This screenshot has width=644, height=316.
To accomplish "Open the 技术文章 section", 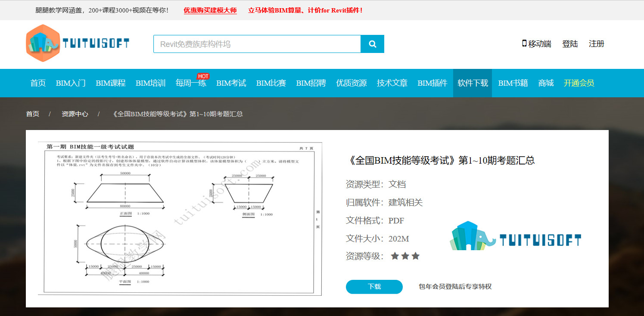I will [x=392, y=83].
